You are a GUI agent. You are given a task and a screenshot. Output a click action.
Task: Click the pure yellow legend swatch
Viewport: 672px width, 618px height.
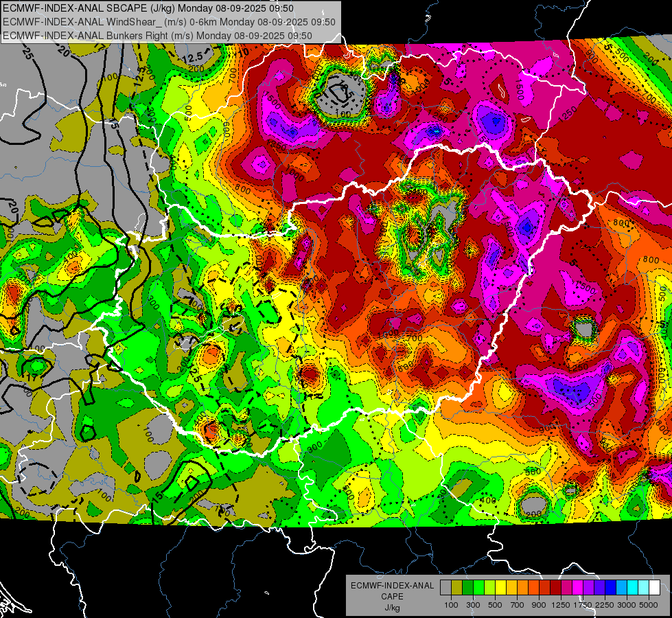501,588
